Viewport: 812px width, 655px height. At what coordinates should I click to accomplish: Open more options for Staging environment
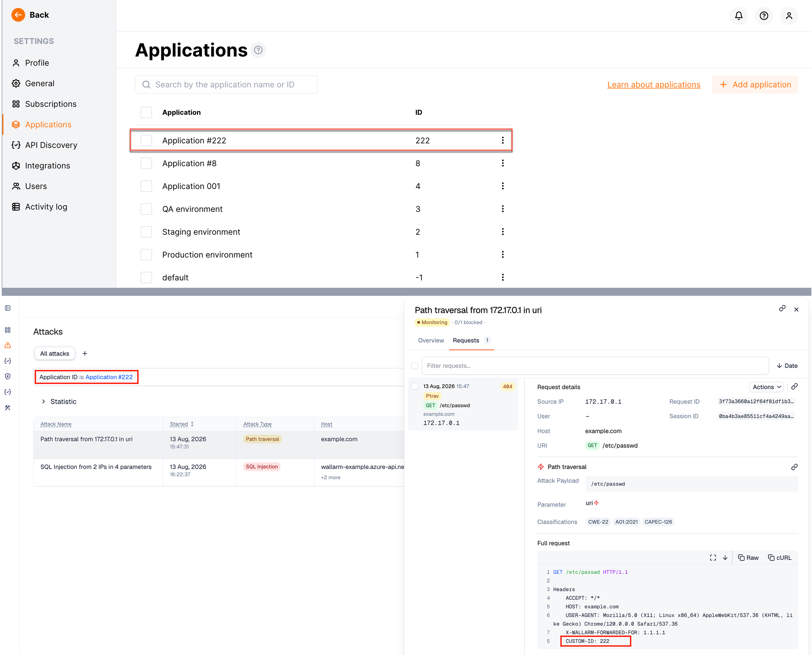(503, 232)
